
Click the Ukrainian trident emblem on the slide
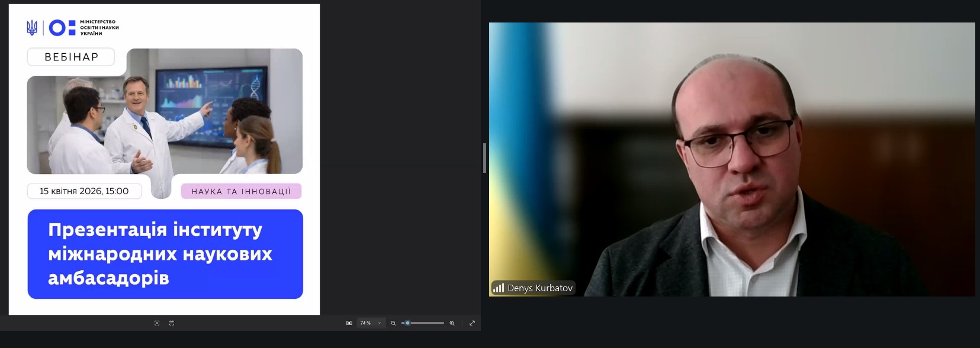click(32, 28)
